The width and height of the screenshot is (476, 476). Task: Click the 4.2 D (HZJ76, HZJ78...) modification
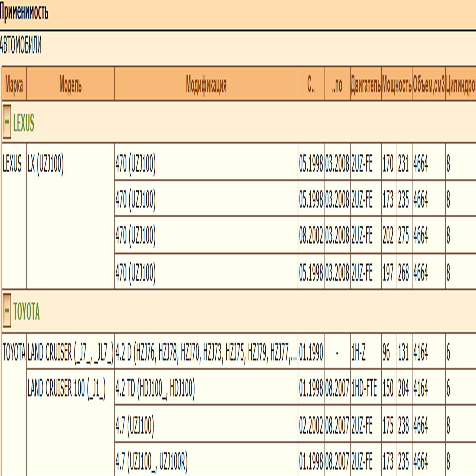click(206, 352)
